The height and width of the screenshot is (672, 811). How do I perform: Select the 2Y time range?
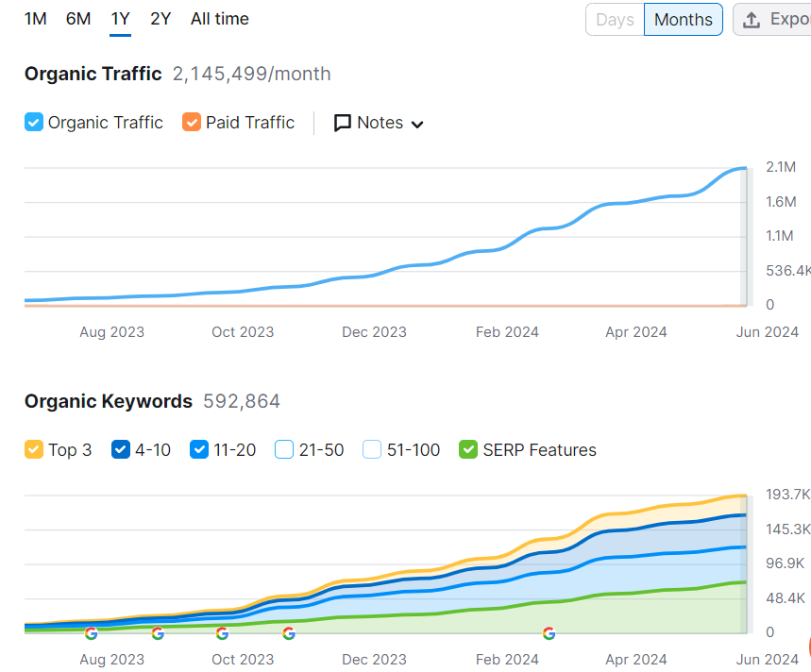(x=161, y=19)
